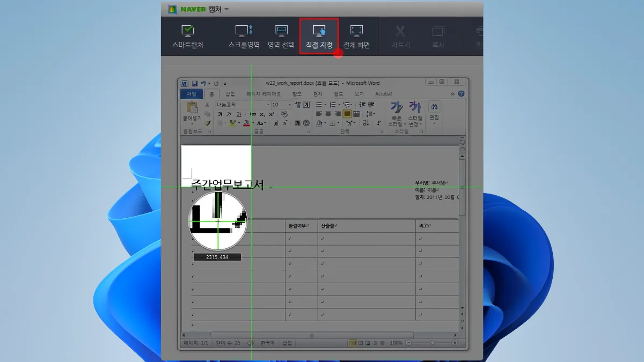Screen dimensions: 644x362
Task: Click the 붙여넣기 Paste icon in Word
Action: pyautogui.click(x=192, y=109)
